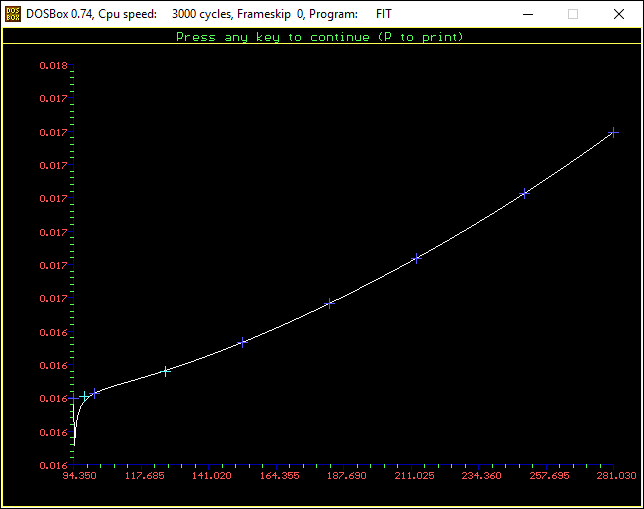644x509 pixels.
Task: Select the x-axis label 234.360
Action: [x=481, y=476]
